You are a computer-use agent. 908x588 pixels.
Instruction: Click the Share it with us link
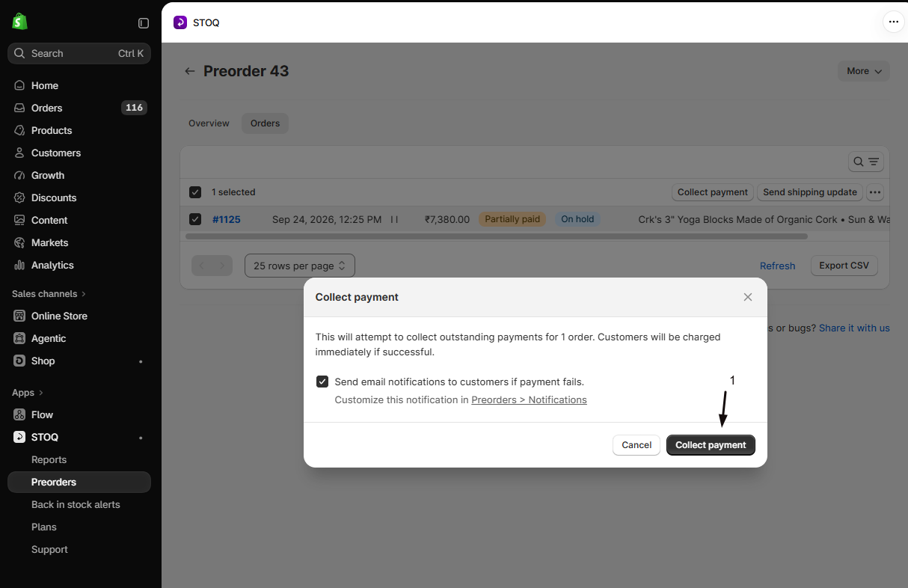[x=854, y=328]
